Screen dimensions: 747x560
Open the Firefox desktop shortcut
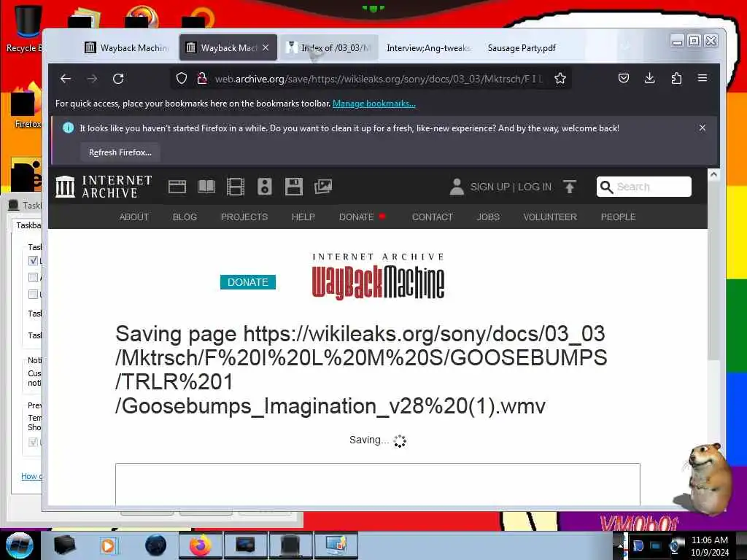[x=26, y=106]
